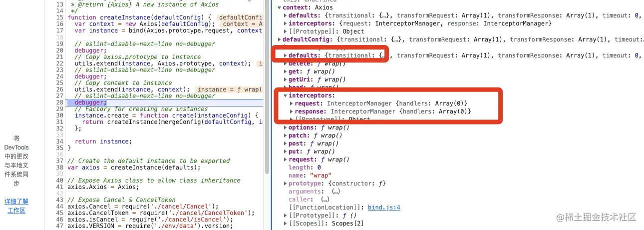644x230 pixels.
Task: Open the bind.js:4 function location link
Action: 384,207
